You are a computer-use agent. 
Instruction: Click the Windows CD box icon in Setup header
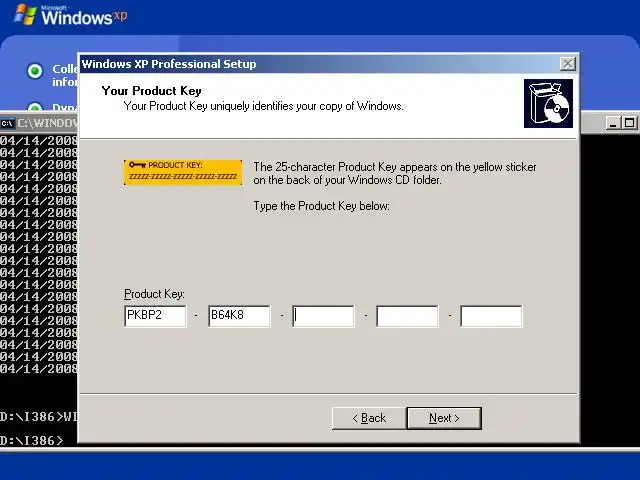548,104
